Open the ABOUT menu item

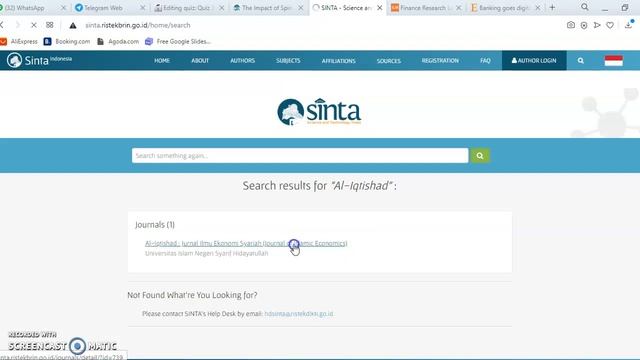tap(200, 60)
